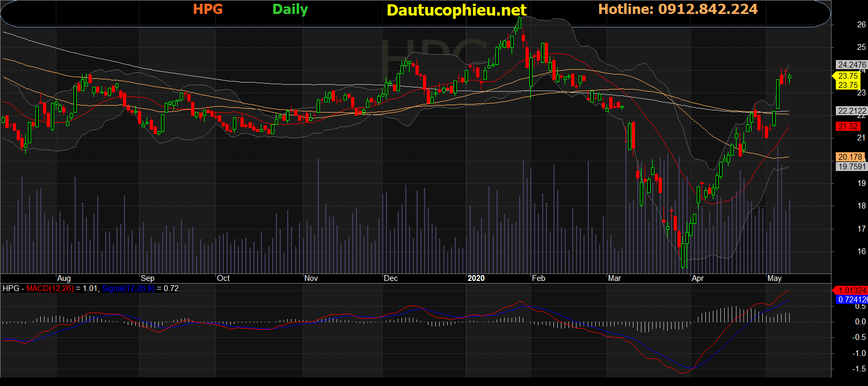Click the Daily timeframe label

(290, 10)
